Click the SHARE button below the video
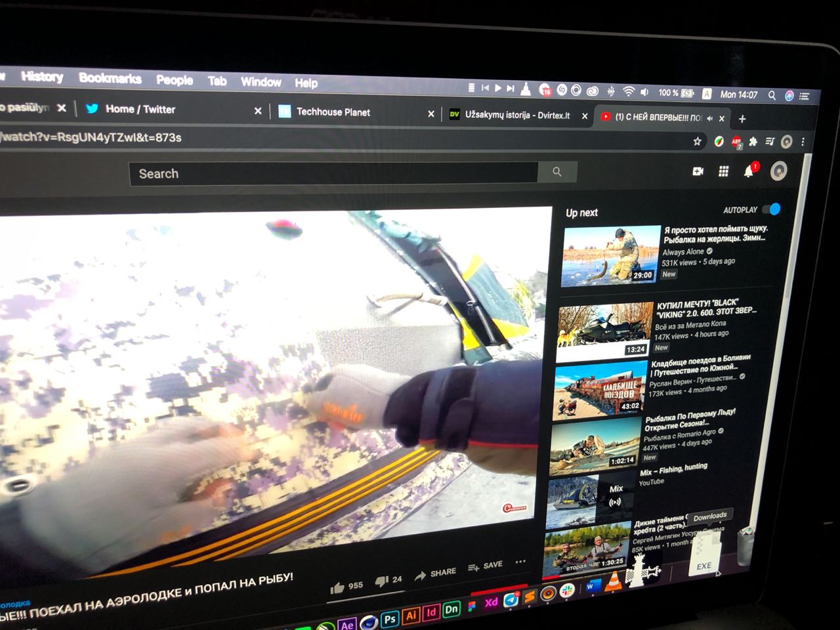Screen dimensions: 840x630 [x=435, y=574]
